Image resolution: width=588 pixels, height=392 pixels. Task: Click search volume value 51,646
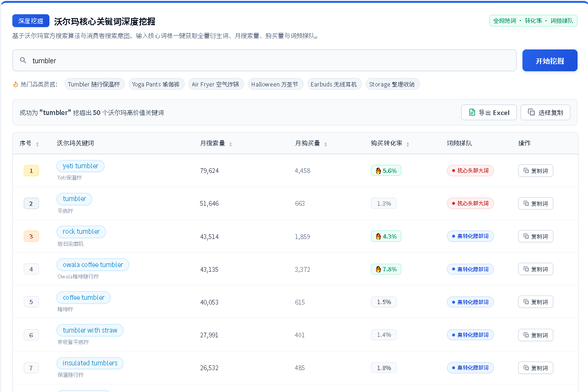click(x=209, y=203)
